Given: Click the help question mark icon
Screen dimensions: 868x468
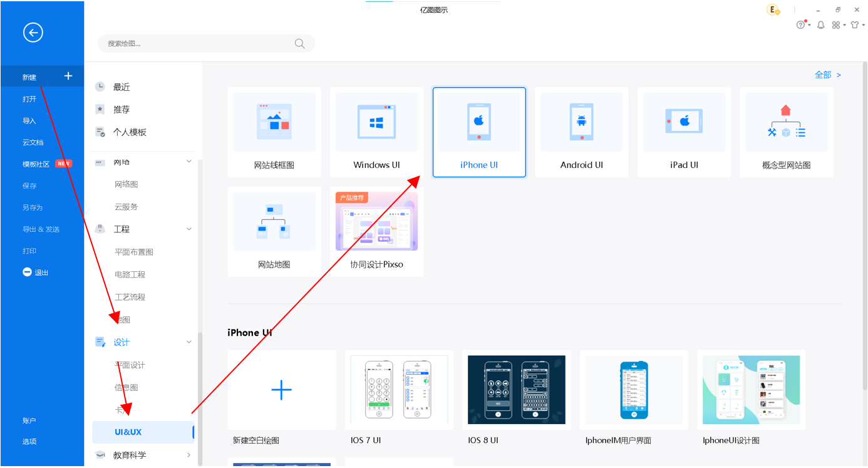Looking at the screenshot, I should tap(800, 25).
